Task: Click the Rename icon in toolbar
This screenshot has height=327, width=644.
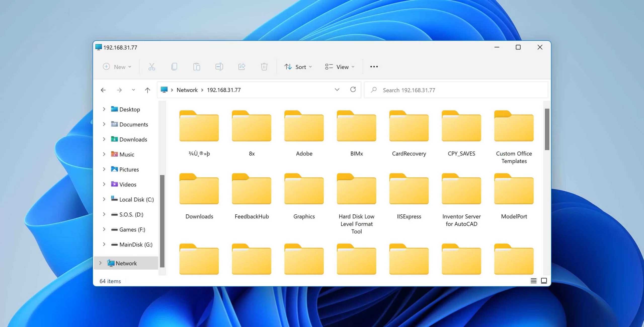Action: click(219, 67)
